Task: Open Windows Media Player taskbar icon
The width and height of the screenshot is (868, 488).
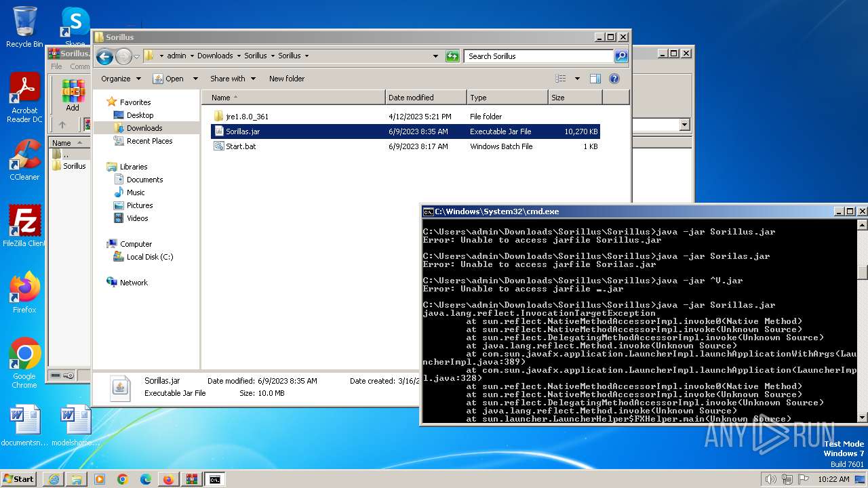Action: coord(100,479)
